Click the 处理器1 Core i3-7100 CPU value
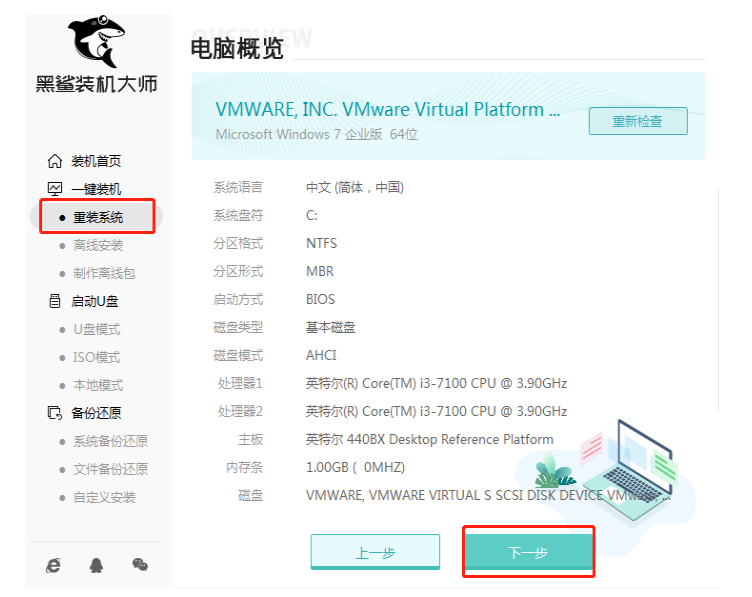Viewport: 752px width, 597px height. click(x=436, y=383)
